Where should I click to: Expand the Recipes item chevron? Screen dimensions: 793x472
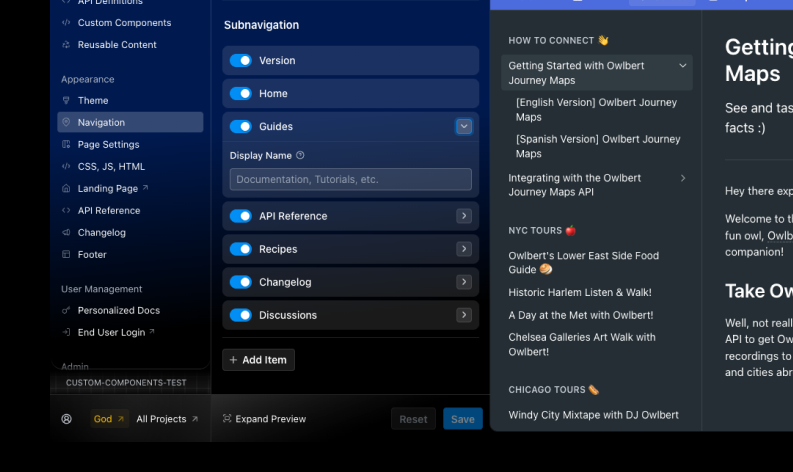coord(464,249)
